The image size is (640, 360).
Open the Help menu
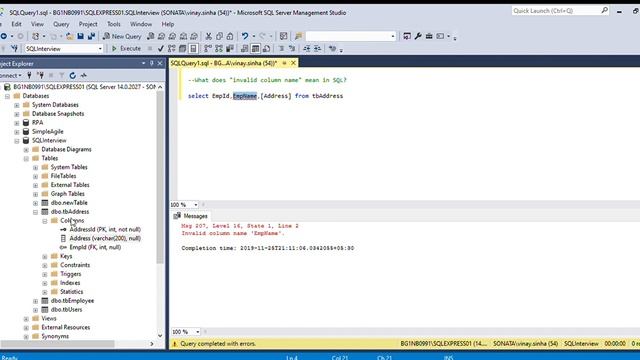168,24
